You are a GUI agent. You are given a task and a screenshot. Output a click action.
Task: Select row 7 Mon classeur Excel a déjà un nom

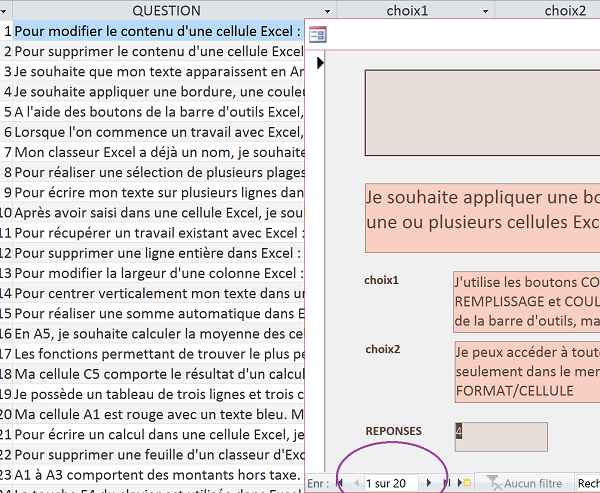[x=158, y=152]
